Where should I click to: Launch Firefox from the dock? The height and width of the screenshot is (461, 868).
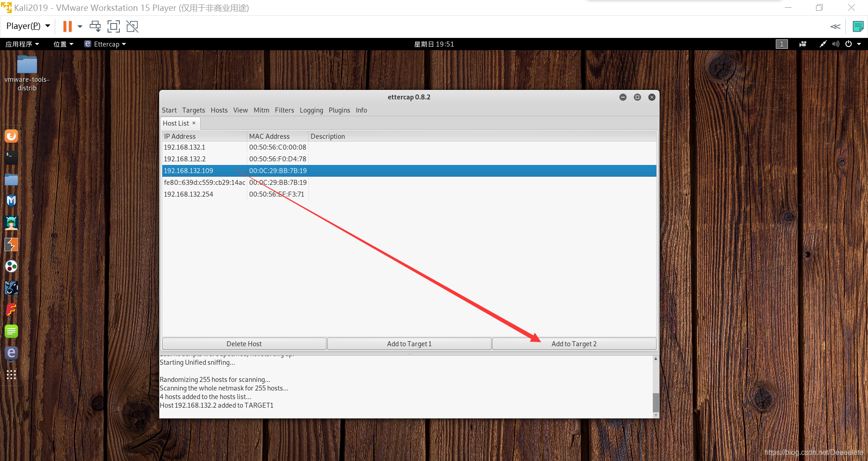pyautogui.click(x=11, y=136)
